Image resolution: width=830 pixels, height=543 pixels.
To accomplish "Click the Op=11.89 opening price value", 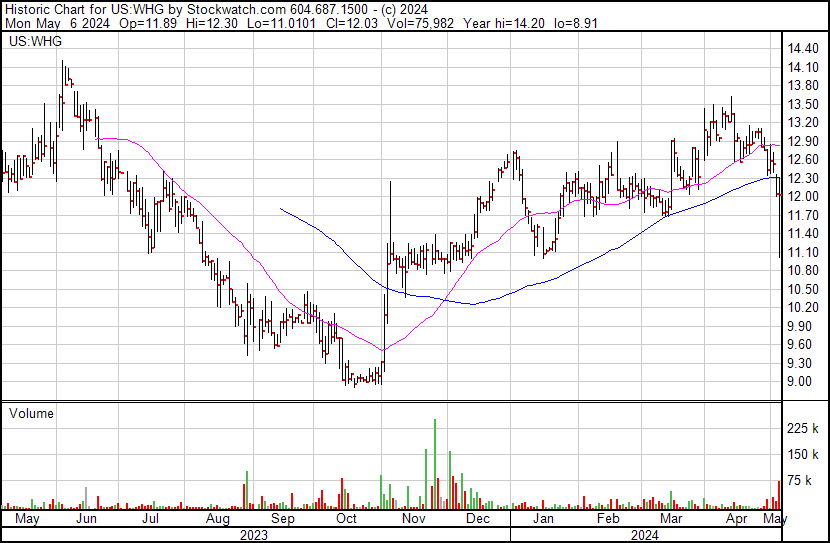I will click(148, 23).
